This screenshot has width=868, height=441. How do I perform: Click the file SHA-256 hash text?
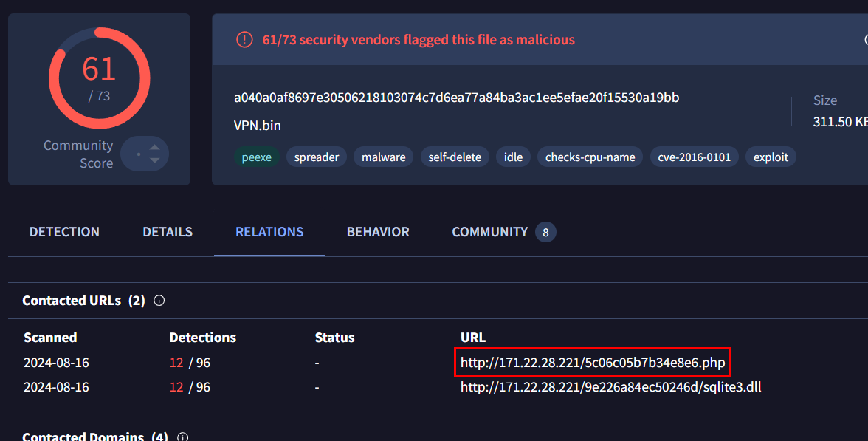[456, 98]
